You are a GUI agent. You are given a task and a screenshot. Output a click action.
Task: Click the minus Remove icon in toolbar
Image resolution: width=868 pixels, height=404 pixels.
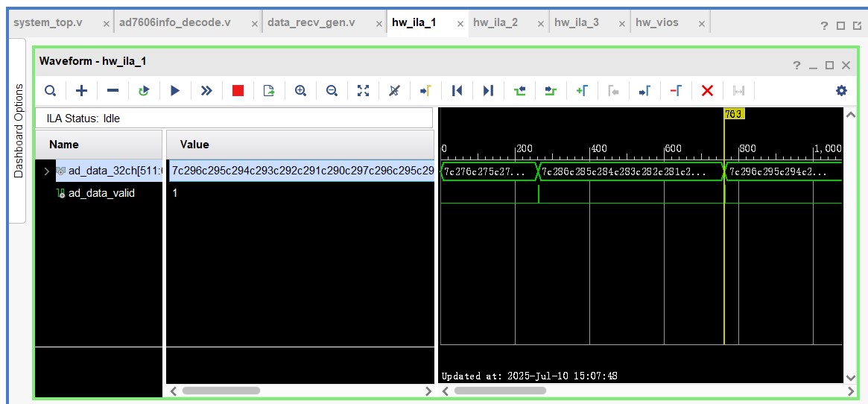(113, 91)
